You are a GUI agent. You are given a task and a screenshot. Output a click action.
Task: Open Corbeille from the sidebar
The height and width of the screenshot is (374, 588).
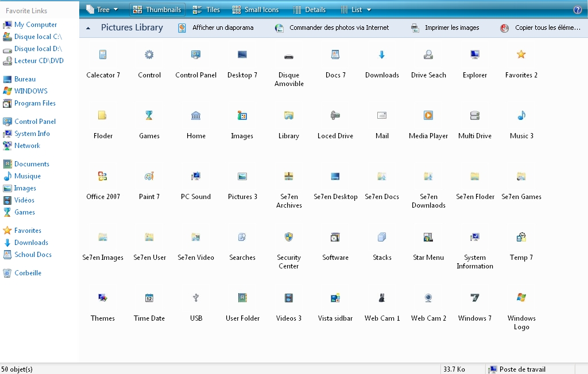click(x=27, y=272)
